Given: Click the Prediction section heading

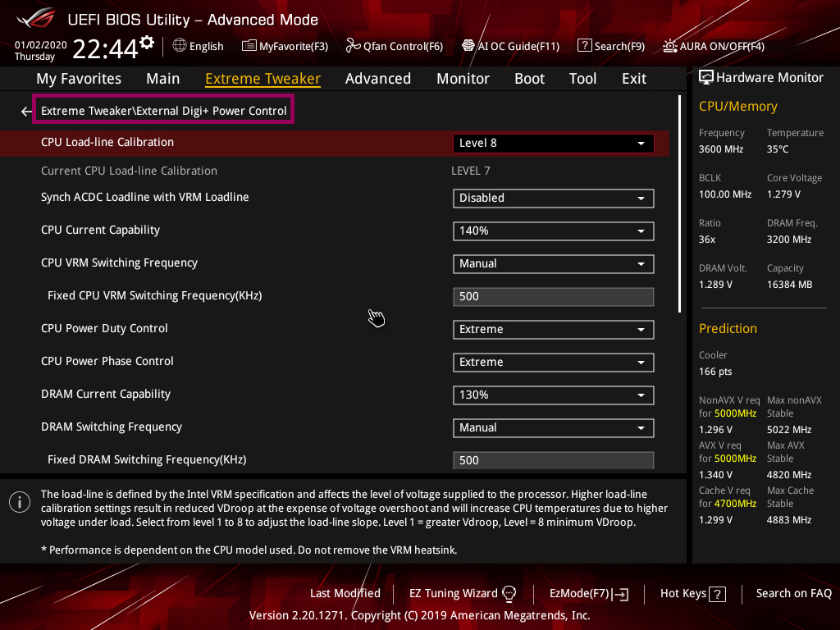Looking at the screenshot, I should point(728,328).
